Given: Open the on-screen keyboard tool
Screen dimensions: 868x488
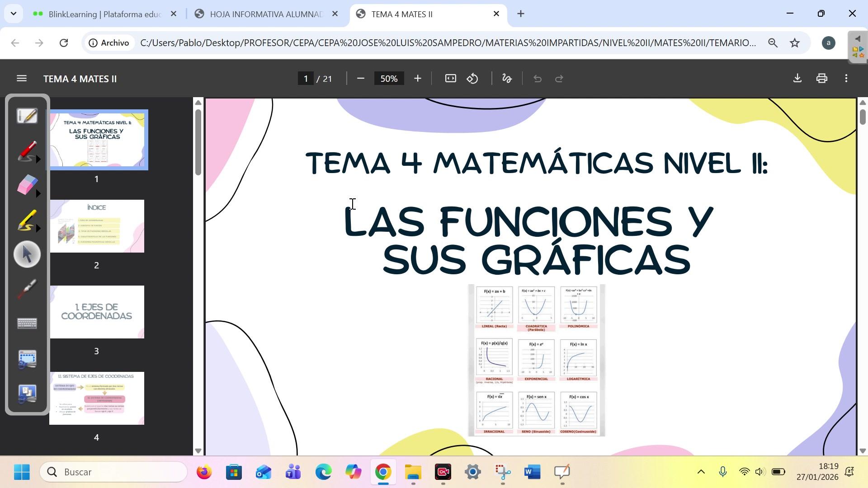Looking at the screenshot, I should [x=27, y=324].
